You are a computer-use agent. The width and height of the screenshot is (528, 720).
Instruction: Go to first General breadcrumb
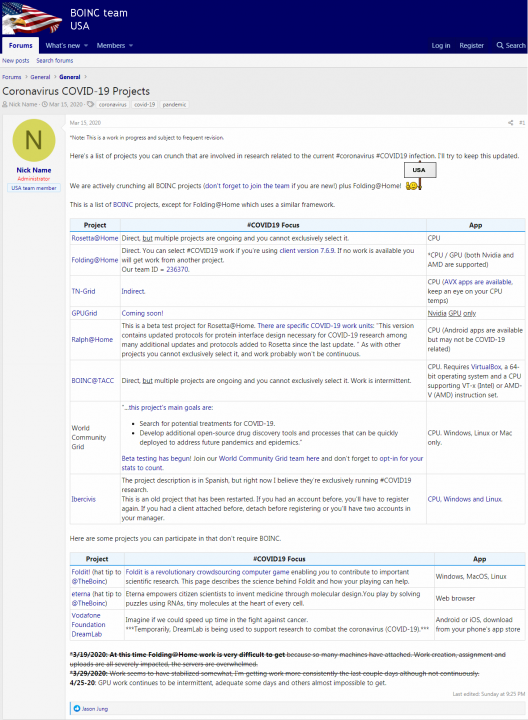pos(40,77)
